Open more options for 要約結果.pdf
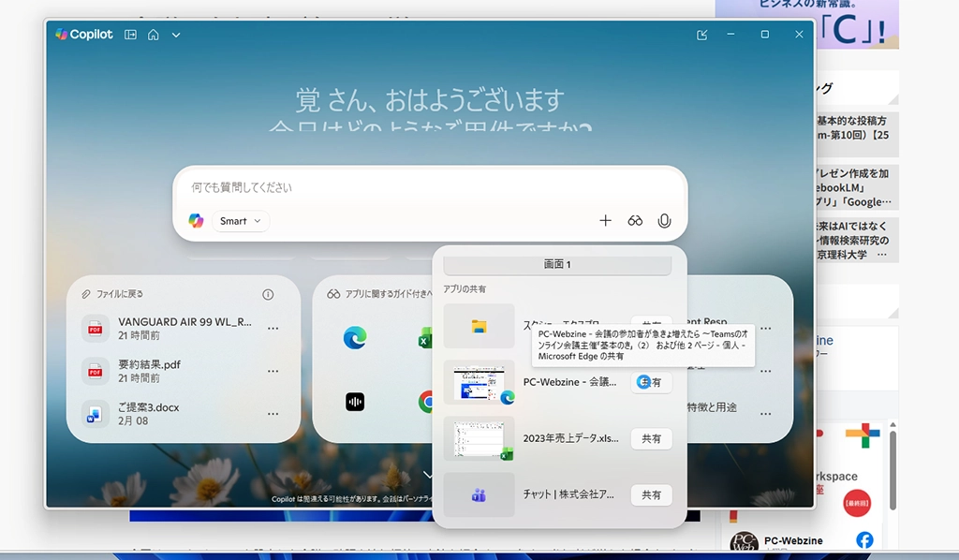959x560 pixels. click(273, 372)
